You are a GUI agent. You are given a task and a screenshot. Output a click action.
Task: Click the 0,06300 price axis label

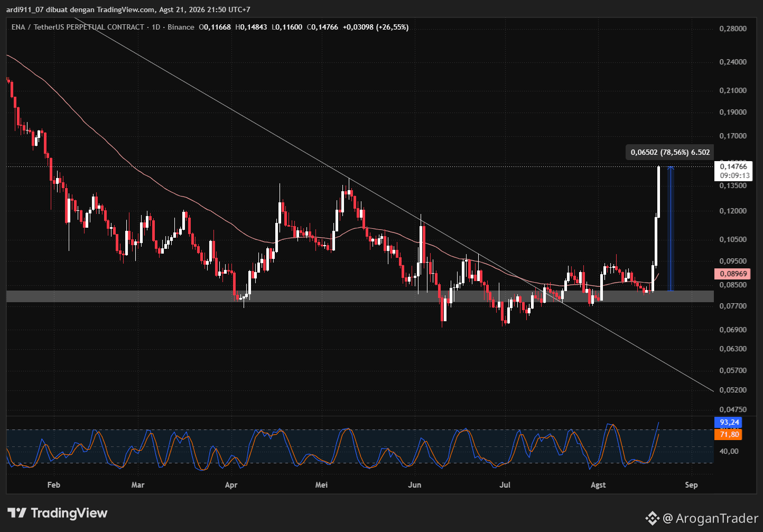(733, 349)
